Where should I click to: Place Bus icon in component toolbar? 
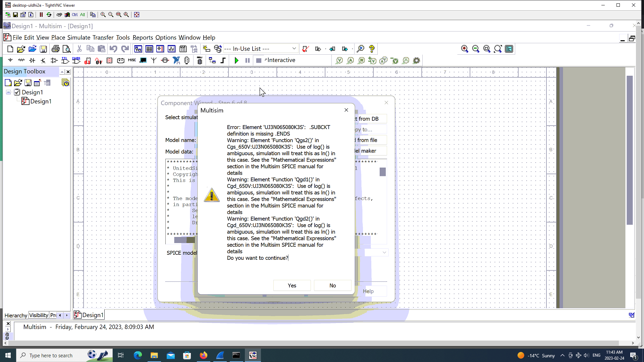[223, 60]
